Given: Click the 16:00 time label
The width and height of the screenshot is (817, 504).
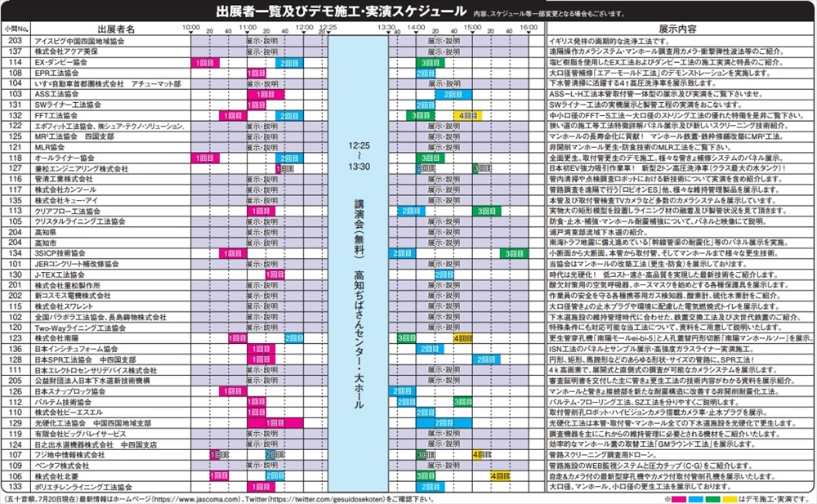Looking at the screenshot, I should 529,27.
